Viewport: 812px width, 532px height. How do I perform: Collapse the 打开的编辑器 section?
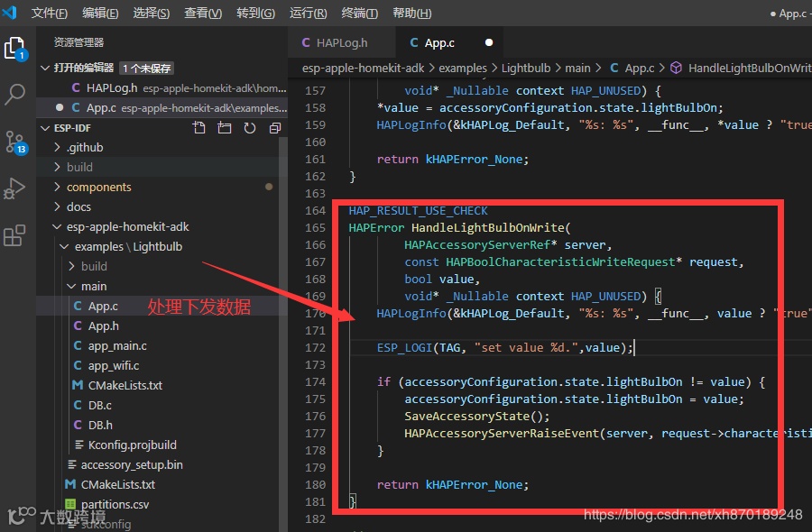click(45, 68)
